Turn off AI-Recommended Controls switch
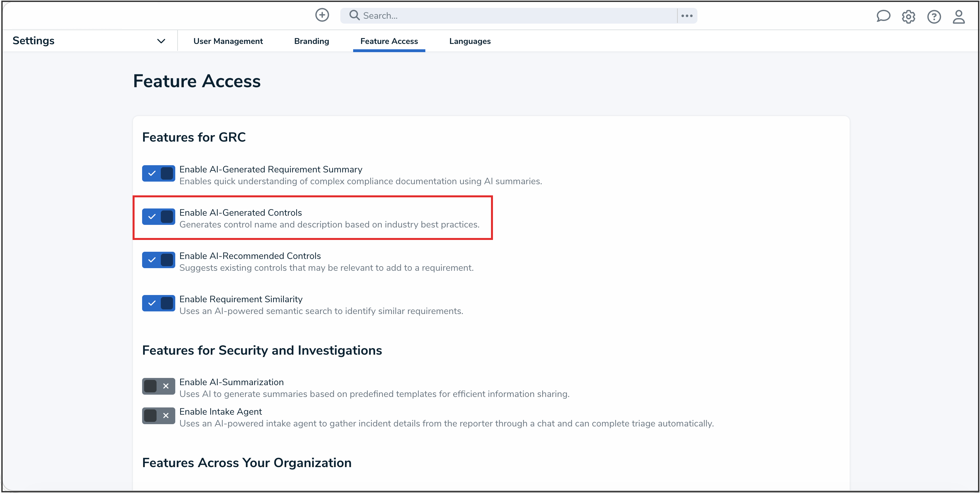 (158, 260)
